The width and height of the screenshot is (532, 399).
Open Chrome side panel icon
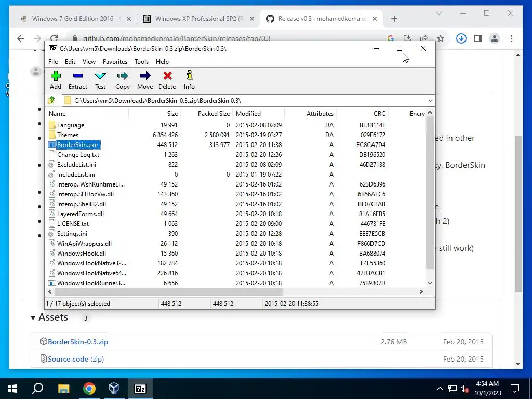click(x=478, y=38)
